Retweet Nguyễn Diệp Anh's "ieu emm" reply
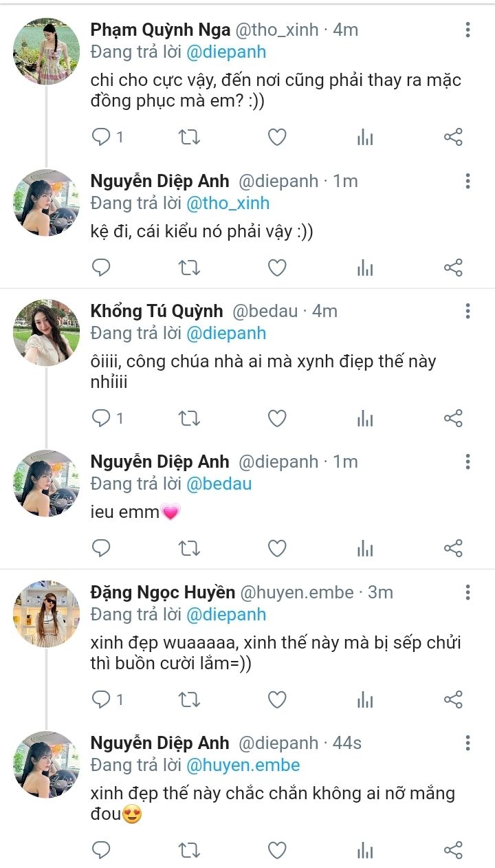 [x=189, y=548]
